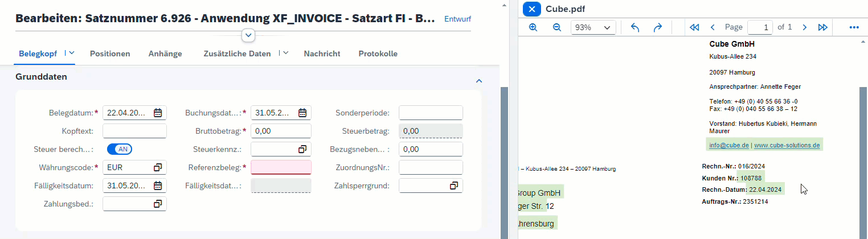Zoom out of the PDF document
The height and width of the screenshot is (239, 868).
[x=557, y=27]
